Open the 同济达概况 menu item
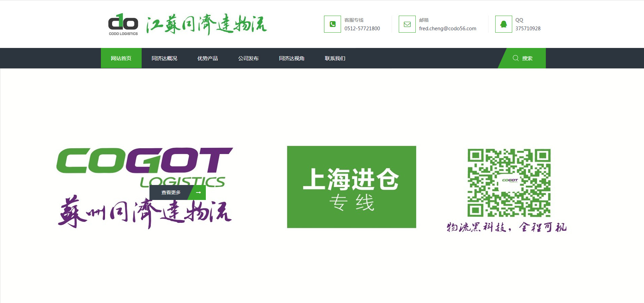The image size is (644, 303). [164, 58]
